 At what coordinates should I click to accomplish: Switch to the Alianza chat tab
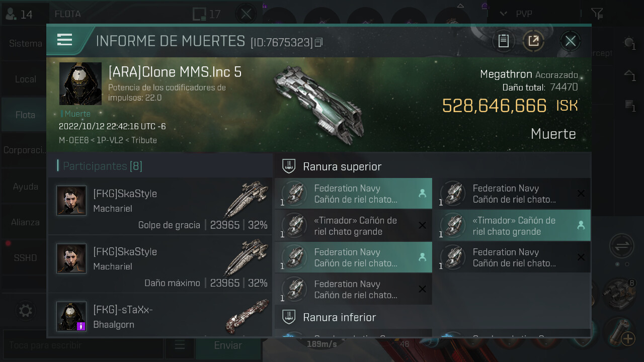coord(25,222)
